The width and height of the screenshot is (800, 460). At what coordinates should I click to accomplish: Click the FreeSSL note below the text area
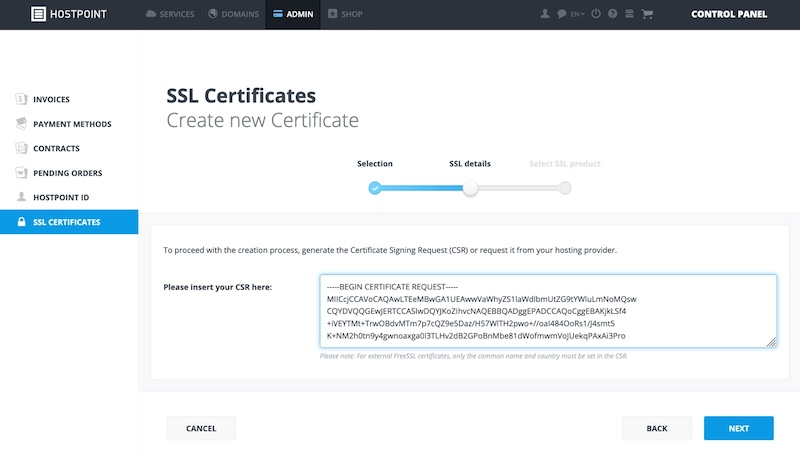(474, 356)
